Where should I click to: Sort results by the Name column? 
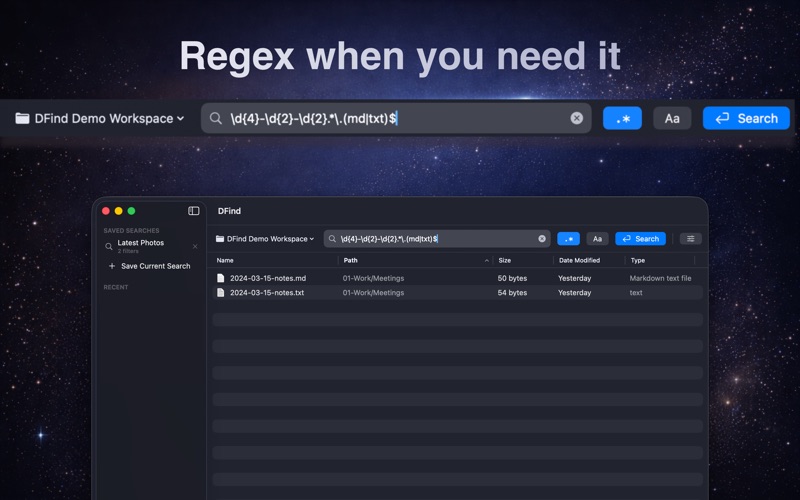click(x=225, y=260)
